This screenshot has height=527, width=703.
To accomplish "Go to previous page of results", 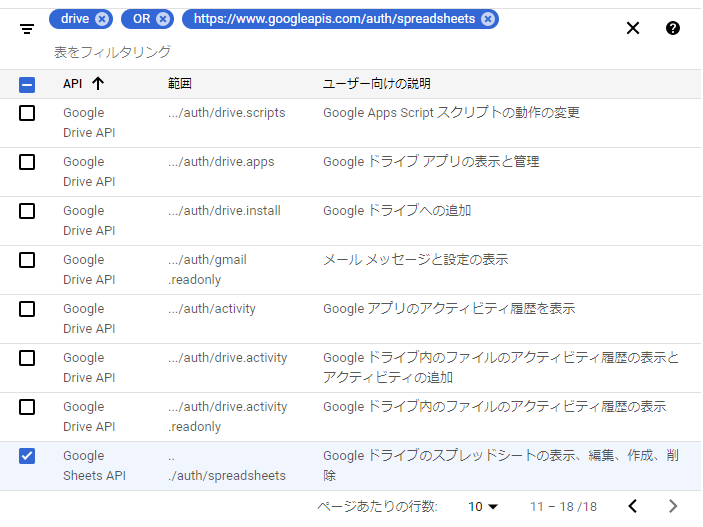I will pos(633,506).
